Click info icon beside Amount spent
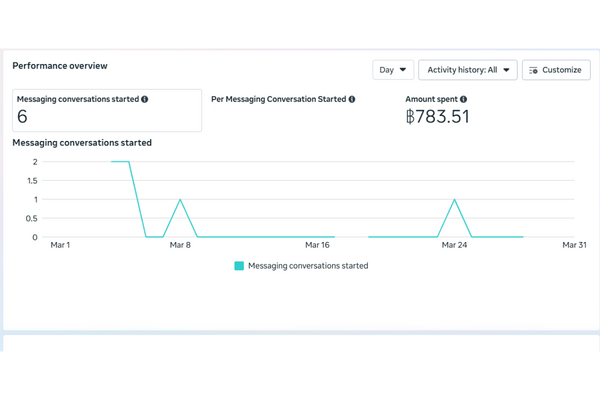Image resolution: width=600 pixels, height=400 pixels. 464,100
